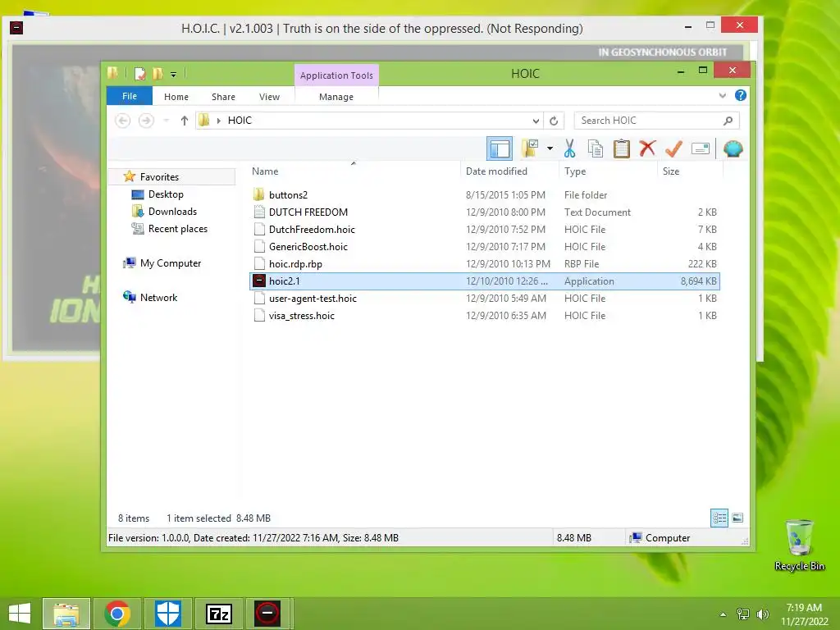Show hidden tray icons arrow
This screenshot has height=630, width=840.
click(724, 614)
